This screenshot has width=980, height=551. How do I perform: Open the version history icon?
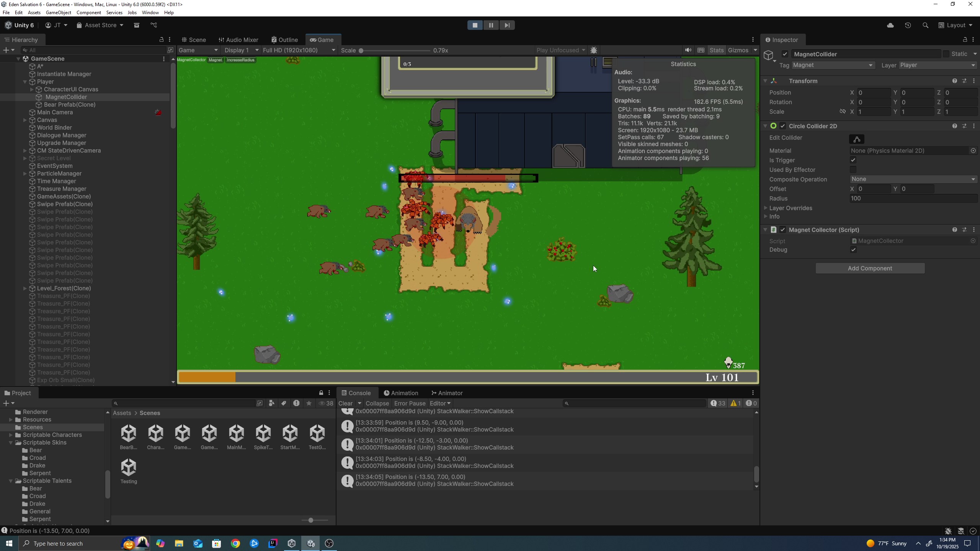tap(908, 25)
